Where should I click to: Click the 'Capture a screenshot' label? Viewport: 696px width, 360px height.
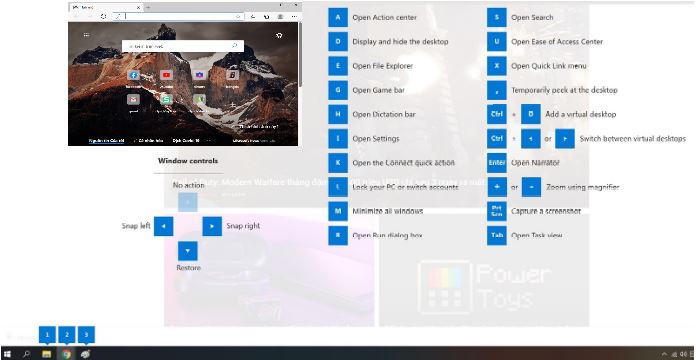coord(546,211)
